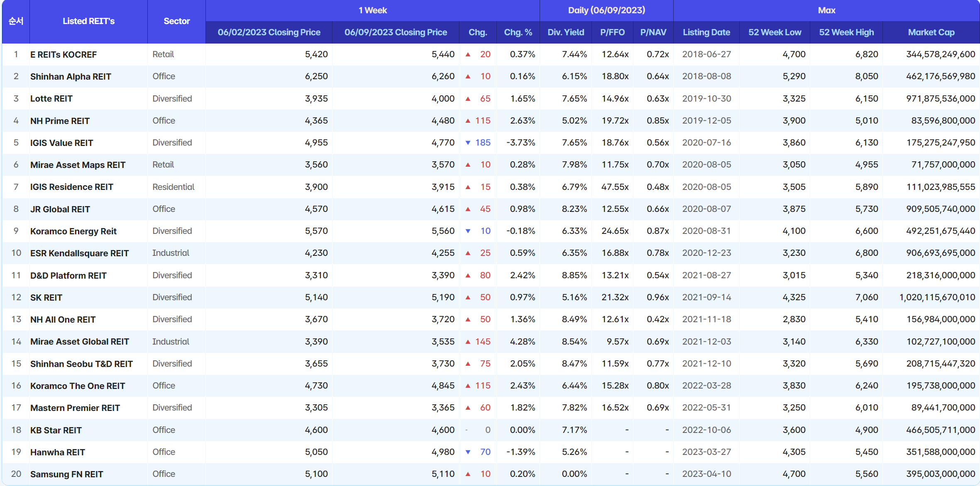Click the red up arrow in NH Prime REIT row

pyautogui.click(x=468, y=121)
